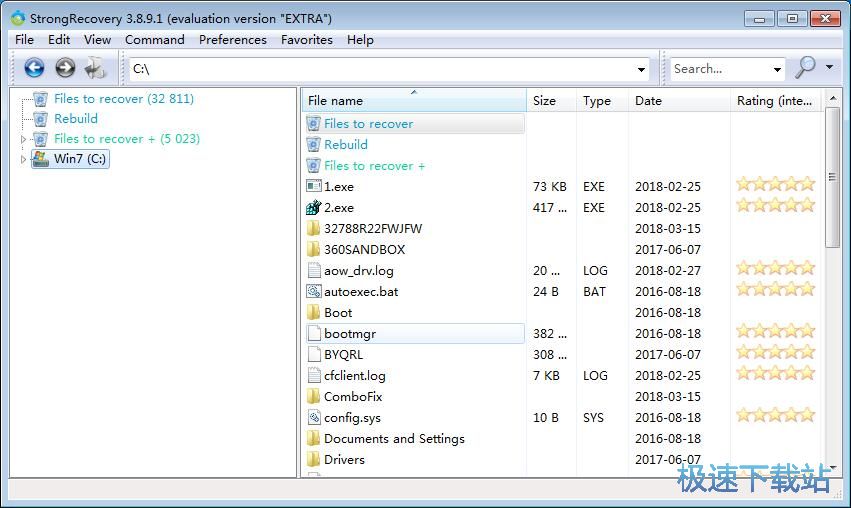Expand the Files to recover + node

point(23,139)
